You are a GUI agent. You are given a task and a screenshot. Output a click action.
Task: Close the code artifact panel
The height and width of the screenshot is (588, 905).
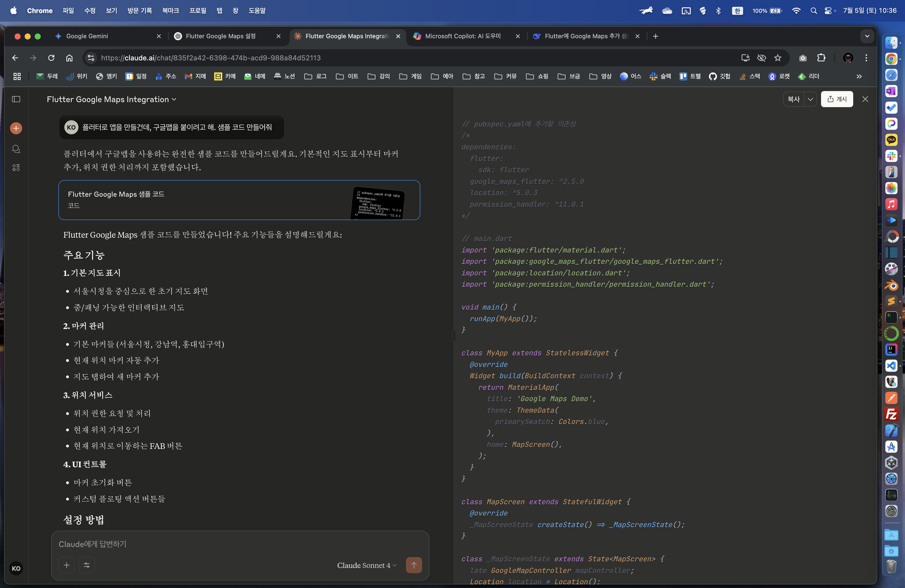tap(865, 99)
